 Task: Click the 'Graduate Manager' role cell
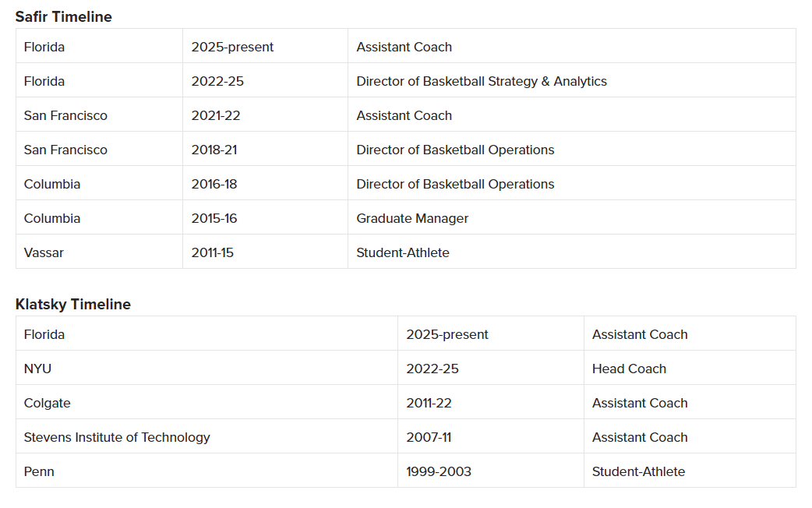pyautogui.click(x=412, y=218)
